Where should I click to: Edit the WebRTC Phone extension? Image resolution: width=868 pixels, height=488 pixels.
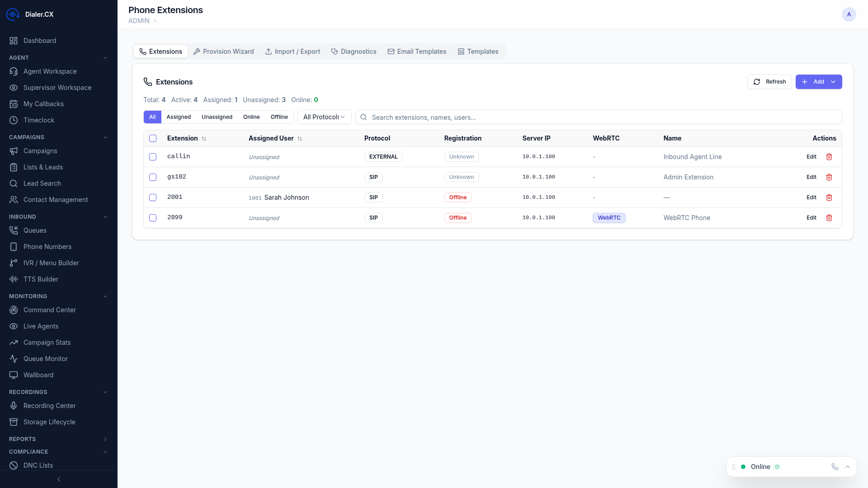[811, 218]
